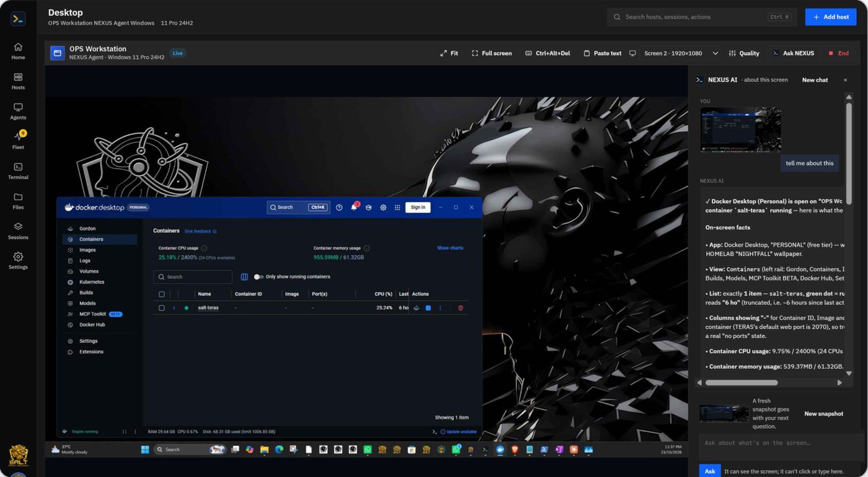Image resolution: width=868 pixels, height=477 pixels.
Task: Start a New chat in NEXUS AI panel
Action: click(x=815, y=80)
